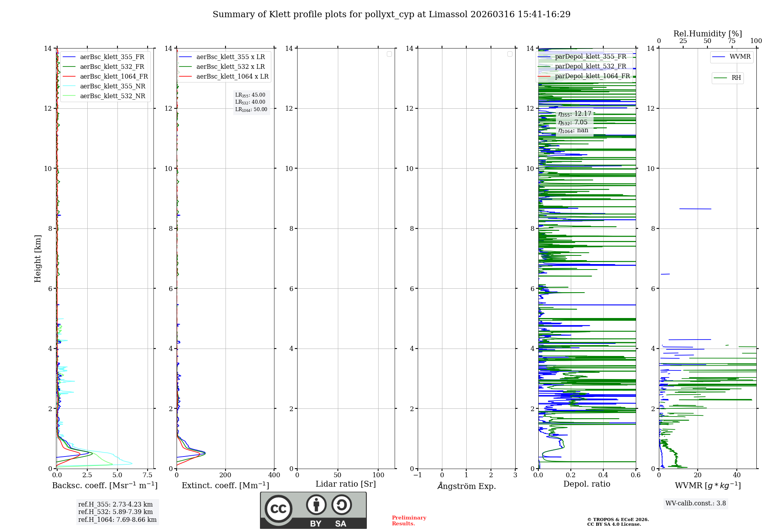Click the Rel.Humidity axis label
Image resolution: width=783 pixels, height=532 pixels.
[x=707, y=34]
